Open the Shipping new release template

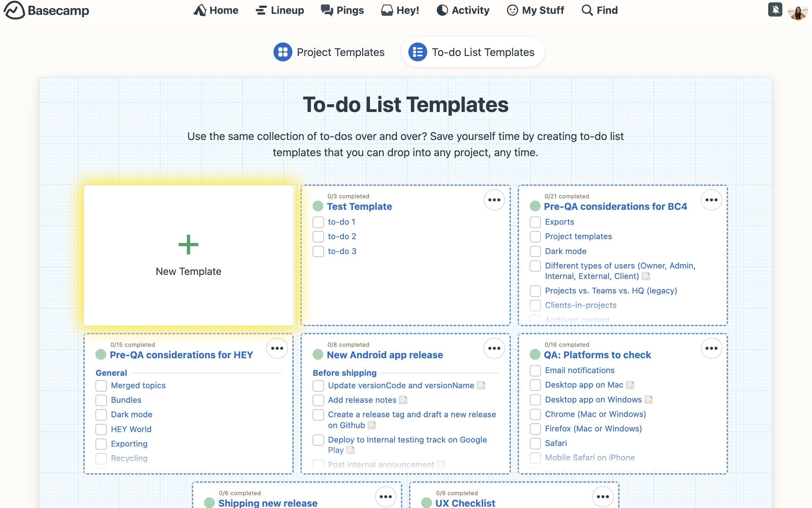268,503
